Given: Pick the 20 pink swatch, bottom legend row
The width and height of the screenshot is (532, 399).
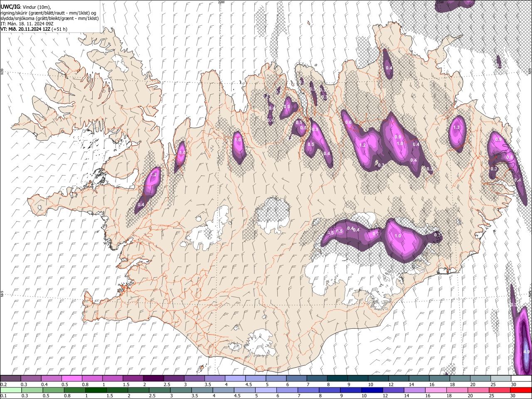Looking at the screenshot, I should (479, 390).
